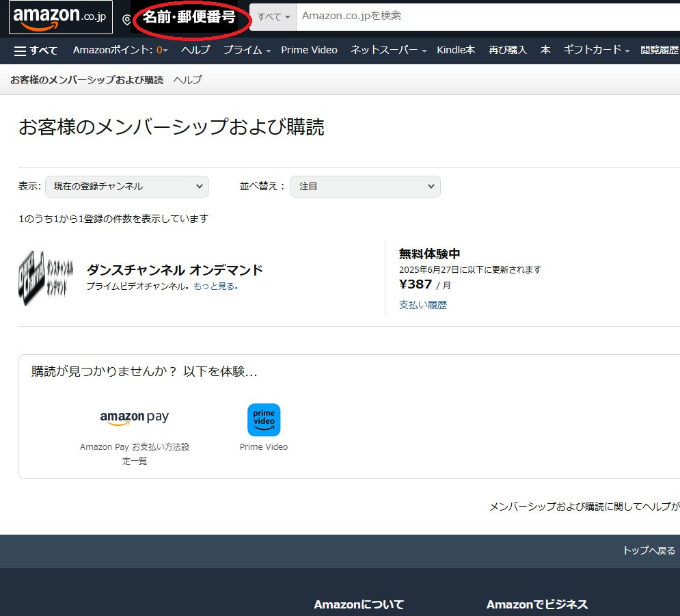680x616 pixels.
Task: Click the Amazonポイント counter in the navbar
Action: click(x=120, y=50)
